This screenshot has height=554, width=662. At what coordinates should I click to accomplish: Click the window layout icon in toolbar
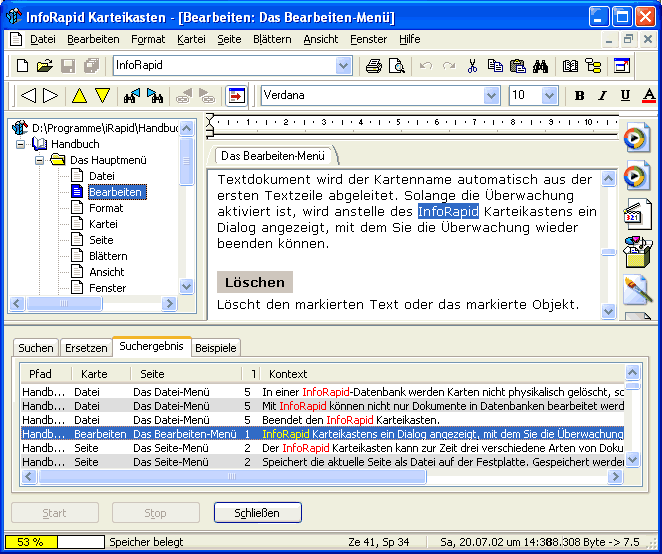coord(622,66)
